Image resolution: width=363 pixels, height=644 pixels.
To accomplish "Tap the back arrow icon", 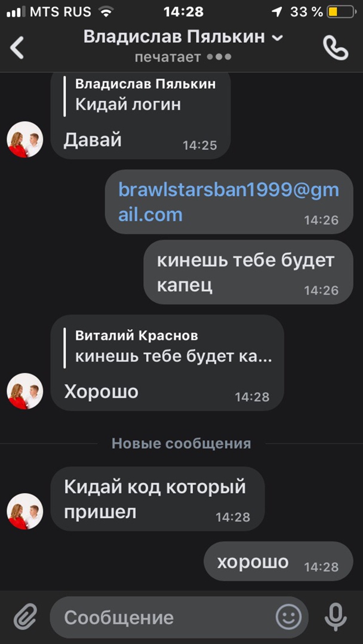I will tap(17, 47).
